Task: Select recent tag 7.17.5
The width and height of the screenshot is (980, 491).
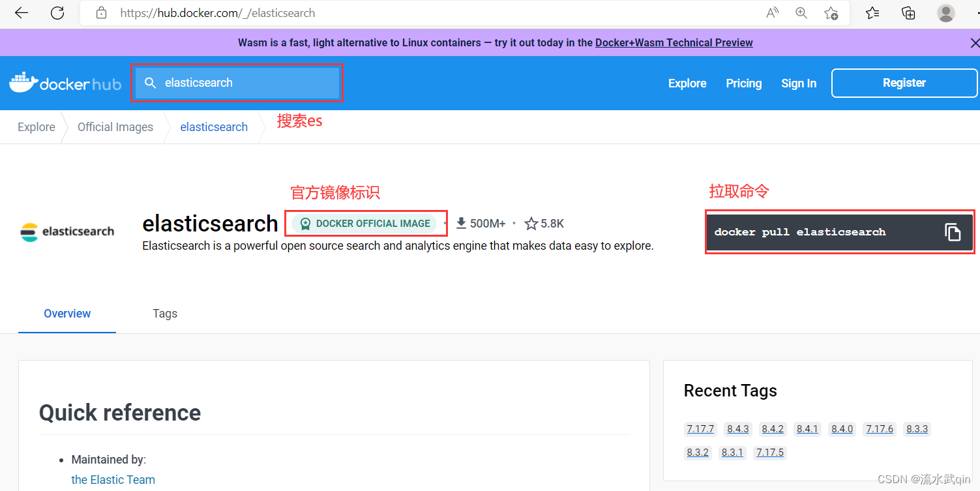Action: pyautogui.click(x=770, y=453)
